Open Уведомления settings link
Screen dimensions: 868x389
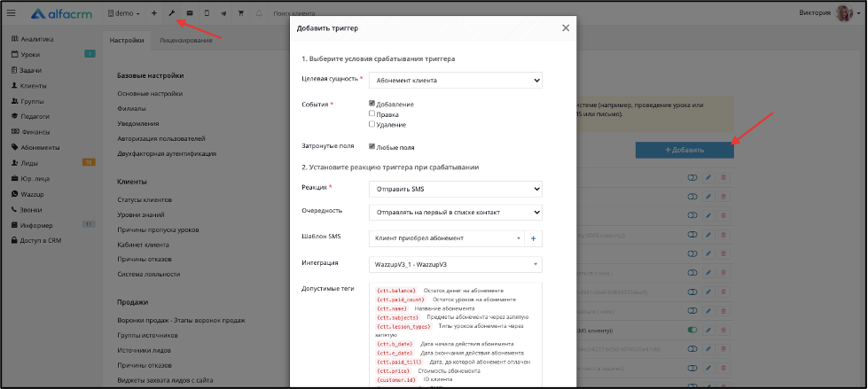click(x=138, y=123)
